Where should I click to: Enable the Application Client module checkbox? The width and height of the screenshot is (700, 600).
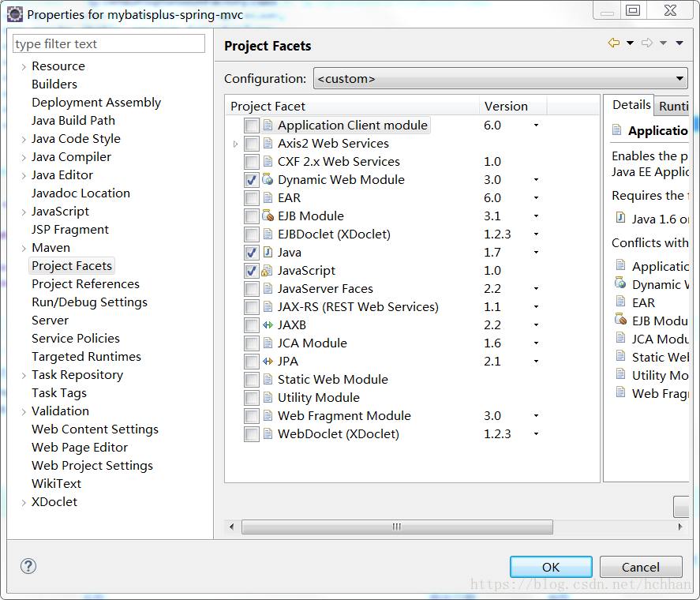251,126
